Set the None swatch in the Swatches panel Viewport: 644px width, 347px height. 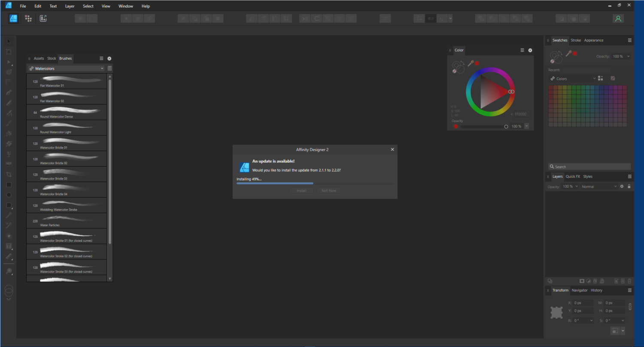click(x=613, y=78)
